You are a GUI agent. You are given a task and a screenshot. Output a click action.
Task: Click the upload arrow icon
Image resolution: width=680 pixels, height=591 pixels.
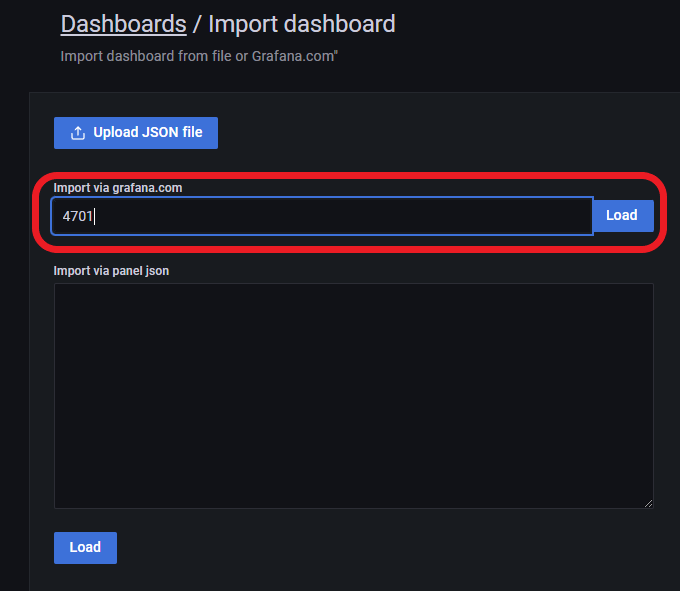78,133
